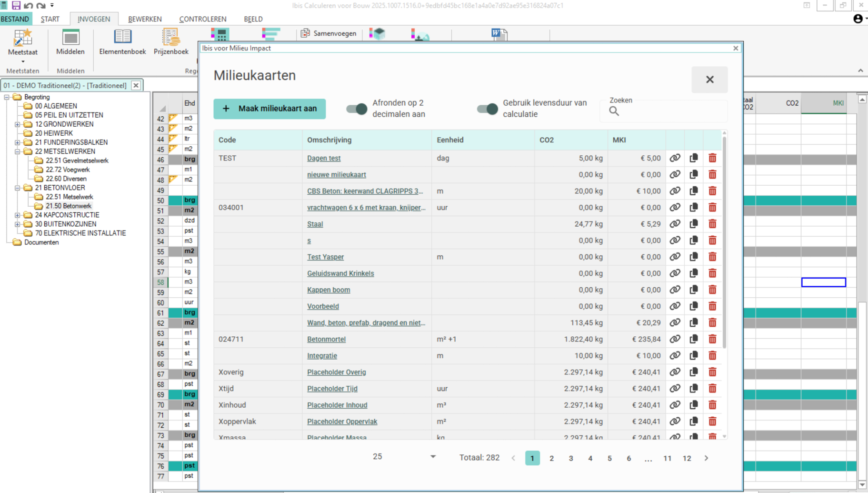Open the Geluidswand Krinkels link
This screenshot has width=868, height=493.
click(340, 273)
